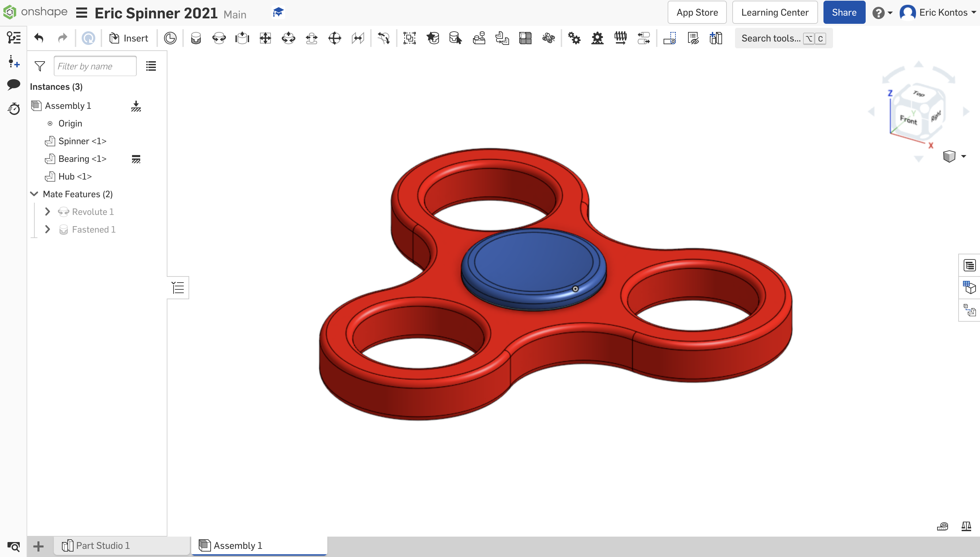The height and width of the screenshot is (557, 980).
Task: Select the Fastened mate tool
Action: (196, 38)
